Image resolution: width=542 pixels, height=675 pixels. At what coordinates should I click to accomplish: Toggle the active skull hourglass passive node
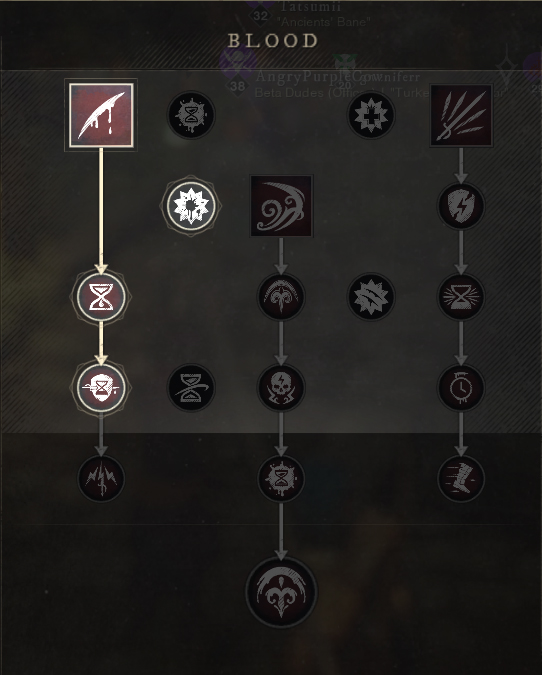101,387
